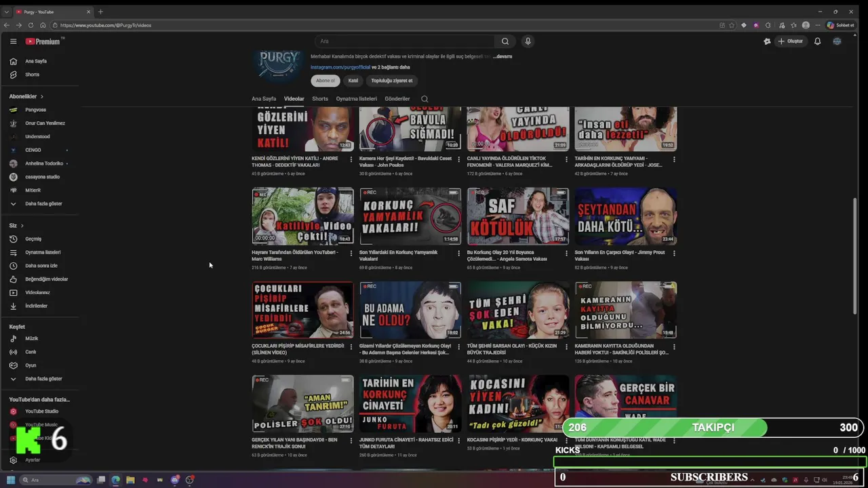Expand channel description with ...devamı
Screen dimensions: 868x488
pos(502,56)
